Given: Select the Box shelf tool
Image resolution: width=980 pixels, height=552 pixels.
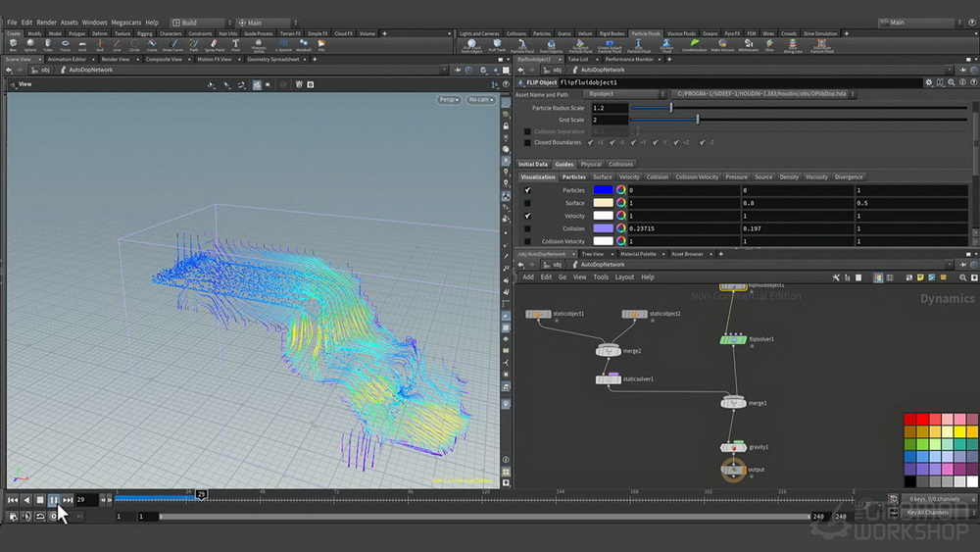Looking at the screenshot, I should pos(13,45).
